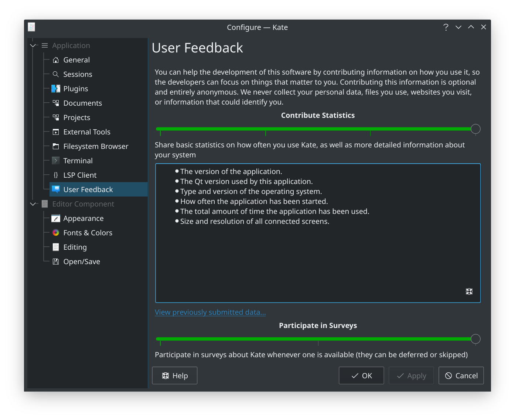Image resolution: width=515 pixels, height=420 pixels.
Task: Click the Editor Component document icon
Action: pyautogui.click(x=45, y=204)
